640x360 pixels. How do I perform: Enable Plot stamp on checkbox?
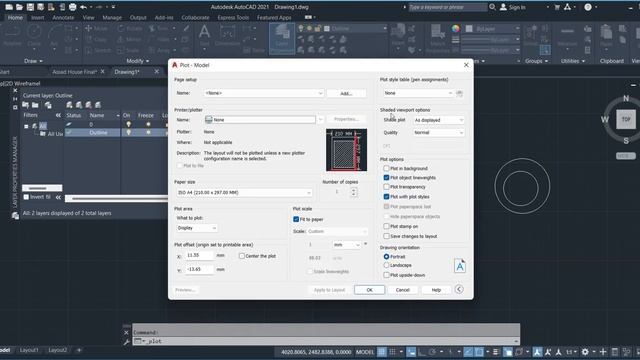tap(386, 226)
